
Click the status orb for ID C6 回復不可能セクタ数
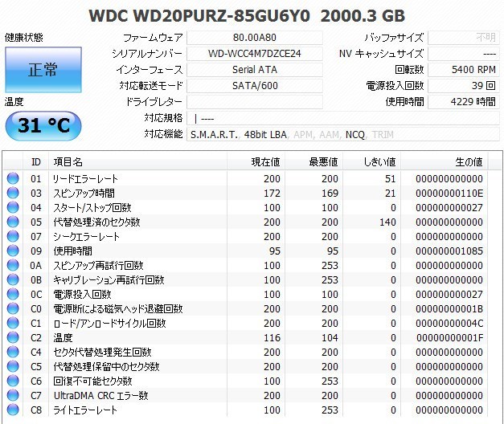click(x=13, y=381)
